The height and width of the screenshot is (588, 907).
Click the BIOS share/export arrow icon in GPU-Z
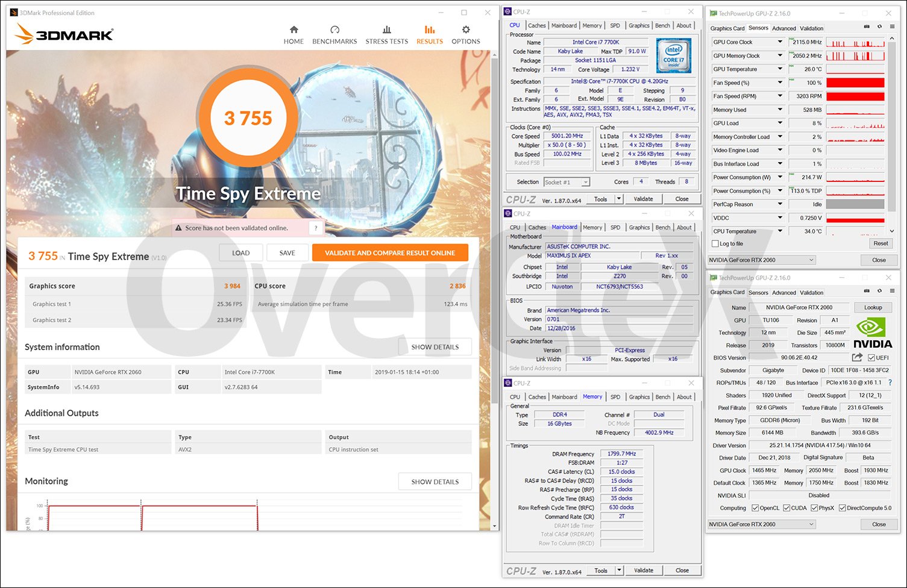point(857,357)
